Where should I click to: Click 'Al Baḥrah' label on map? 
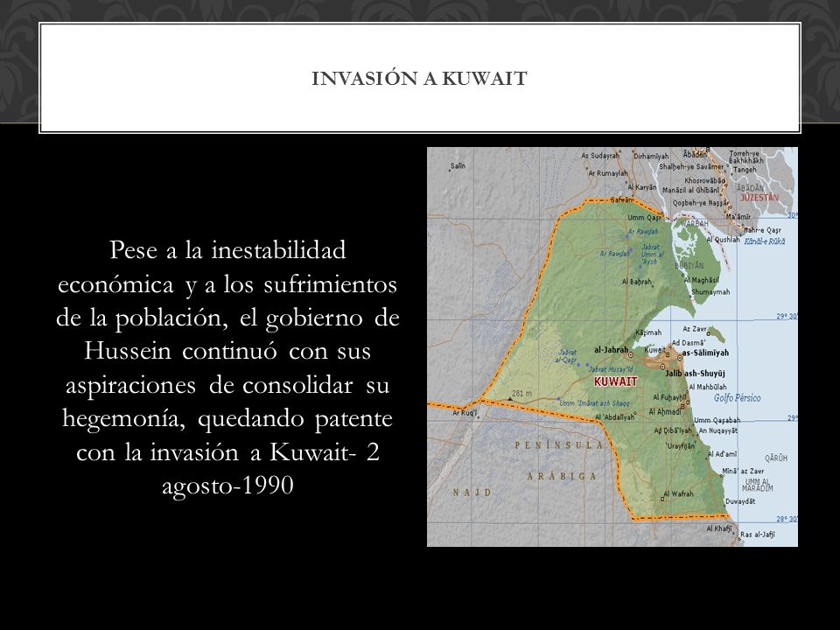637,282
